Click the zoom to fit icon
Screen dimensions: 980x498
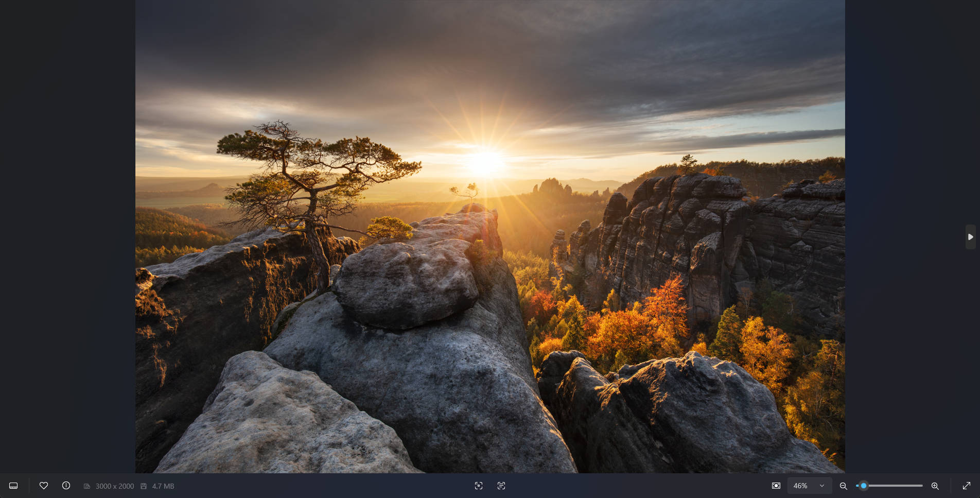click(776, 486)
